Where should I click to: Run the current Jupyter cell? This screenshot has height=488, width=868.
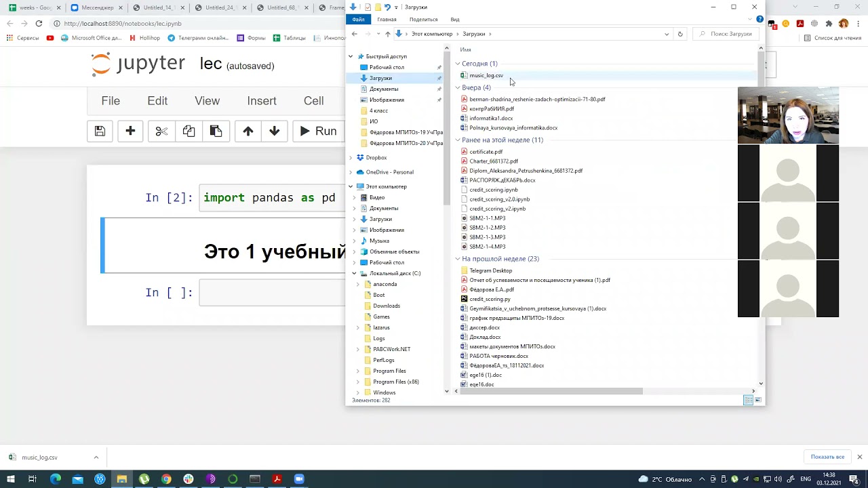[319, 131]
